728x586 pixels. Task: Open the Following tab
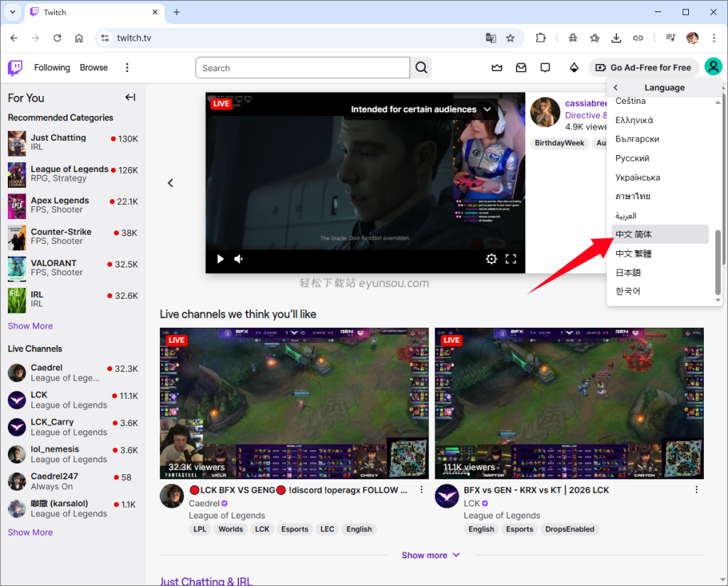click(x=52, y=68)
